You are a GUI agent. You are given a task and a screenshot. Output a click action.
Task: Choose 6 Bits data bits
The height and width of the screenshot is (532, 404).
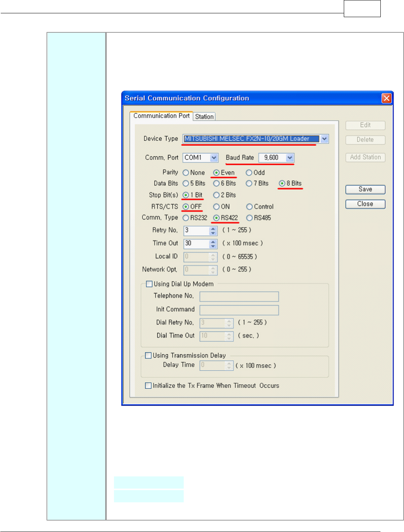tap(216, 184)
